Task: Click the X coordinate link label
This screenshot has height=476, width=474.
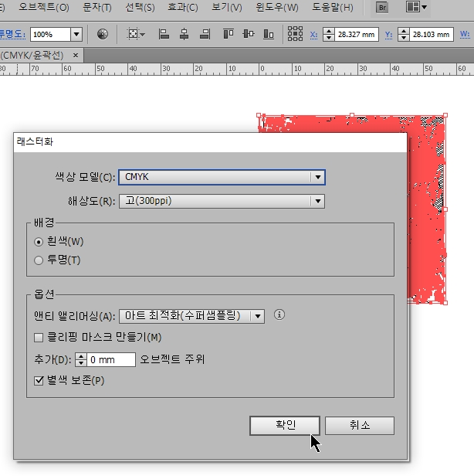Action: pos(313,35)
